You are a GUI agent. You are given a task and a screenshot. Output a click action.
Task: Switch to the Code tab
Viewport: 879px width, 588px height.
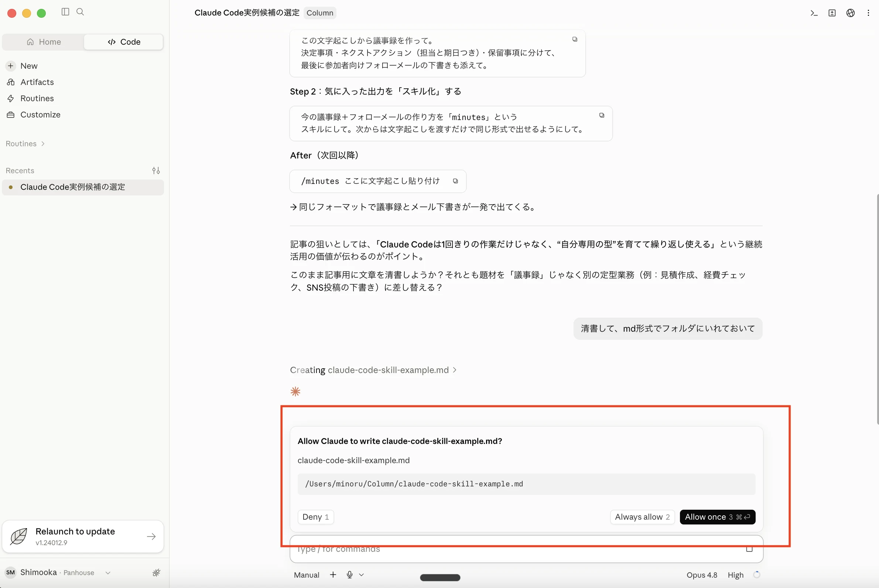point(124,42)
